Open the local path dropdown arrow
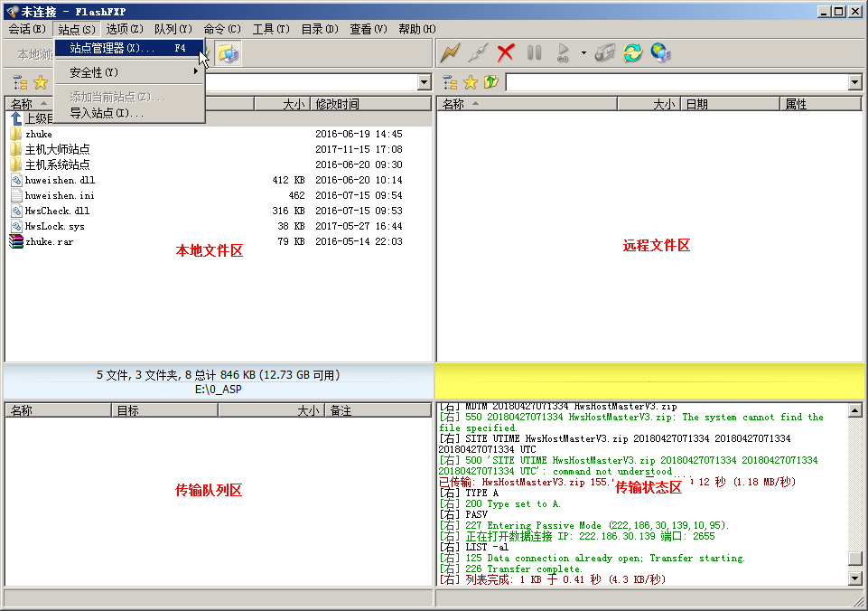The image size is (868, 611). pyautogui.click(x=424, y=82)
